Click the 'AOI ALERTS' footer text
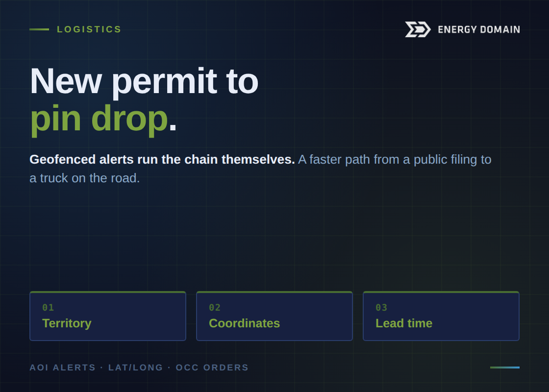 pyautogui.click(x=63, y=367)
